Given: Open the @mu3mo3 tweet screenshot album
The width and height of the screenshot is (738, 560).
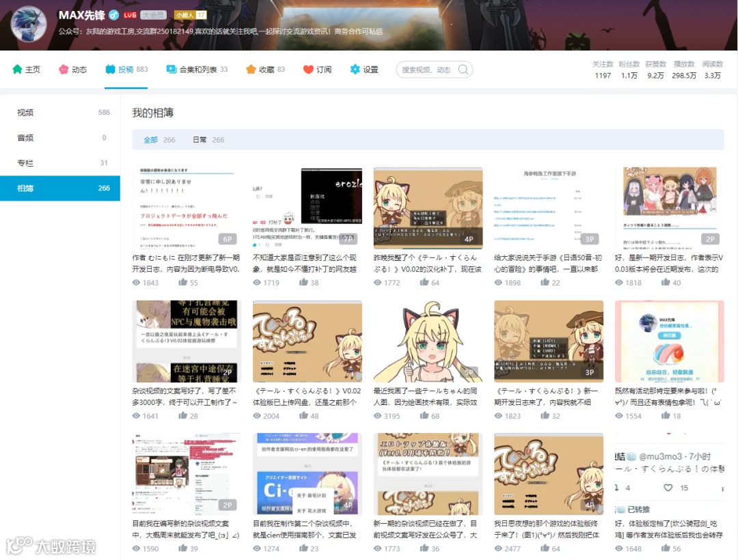Looking at the screenshot, I should (x=669, y=474).
